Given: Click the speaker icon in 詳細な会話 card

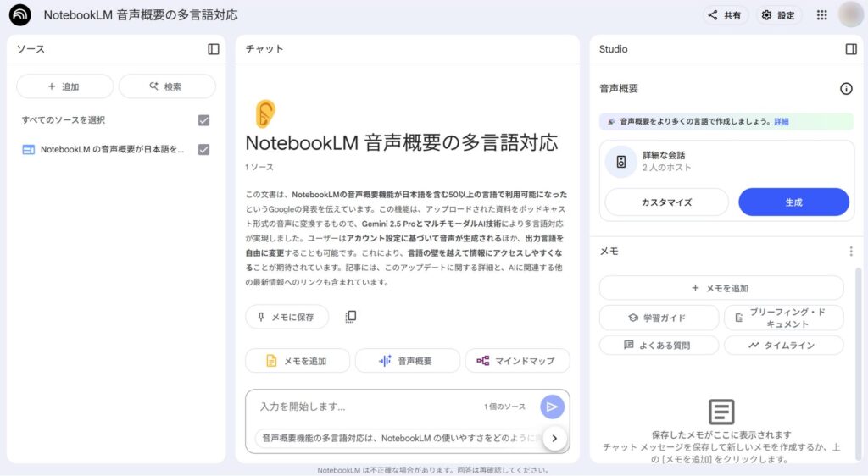Looking at the screenshot, I should 621,162.
